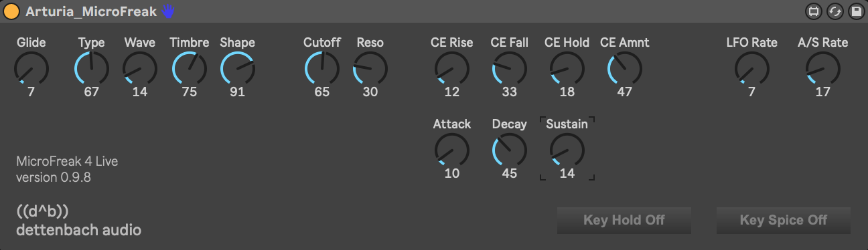868x250 pixels.
Task: Click the Shape knob
Action: pyautogui.click(x=238, y=69)
